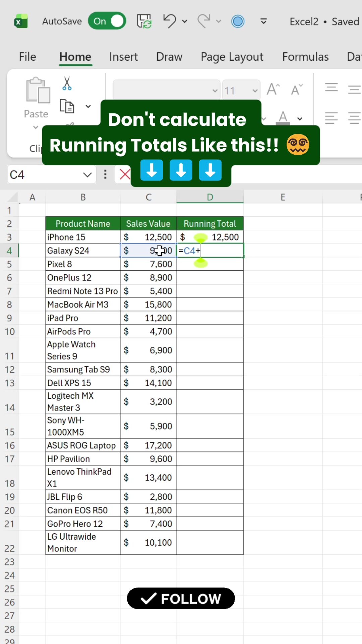Screen dimensions: 362x644
Task: Click the editing cell showing =C4+
Action: (210, 251)
